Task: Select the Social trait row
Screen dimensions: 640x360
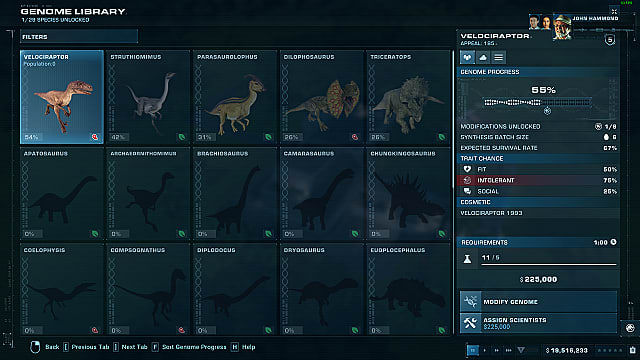Action: coord(538,191)
